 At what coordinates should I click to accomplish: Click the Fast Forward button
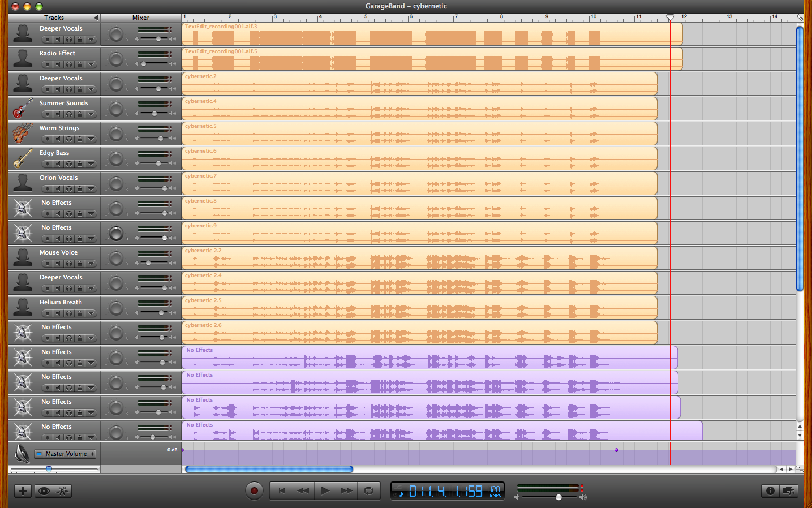(x=346, y=490)
